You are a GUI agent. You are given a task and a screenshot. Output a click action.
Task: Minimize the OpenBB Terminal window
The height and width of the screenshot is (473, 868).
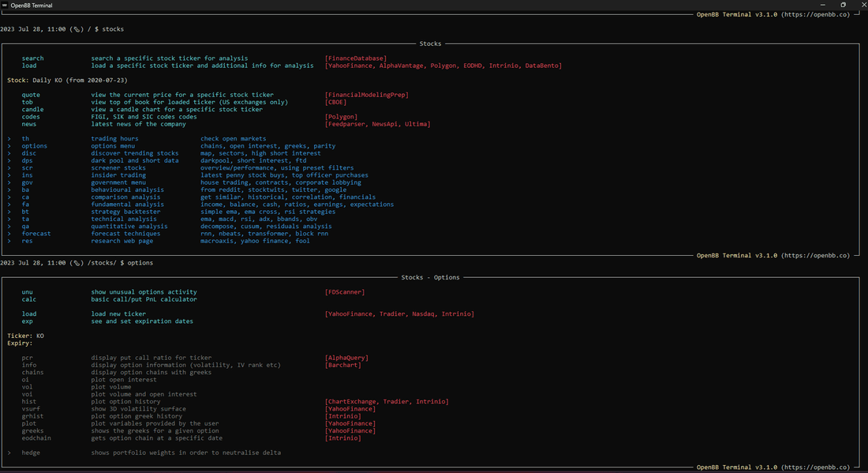click(822, 5)
